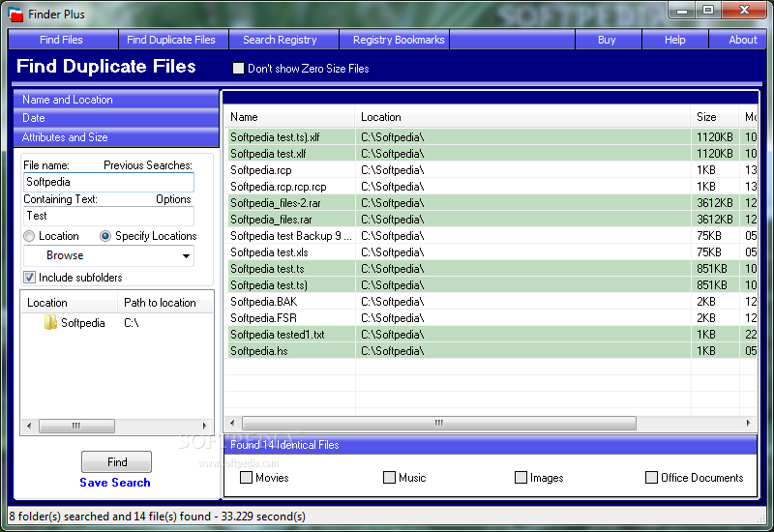Screen dimensions: 774x532
Task: Check the Office Documents filter
Action: point(651,477)
